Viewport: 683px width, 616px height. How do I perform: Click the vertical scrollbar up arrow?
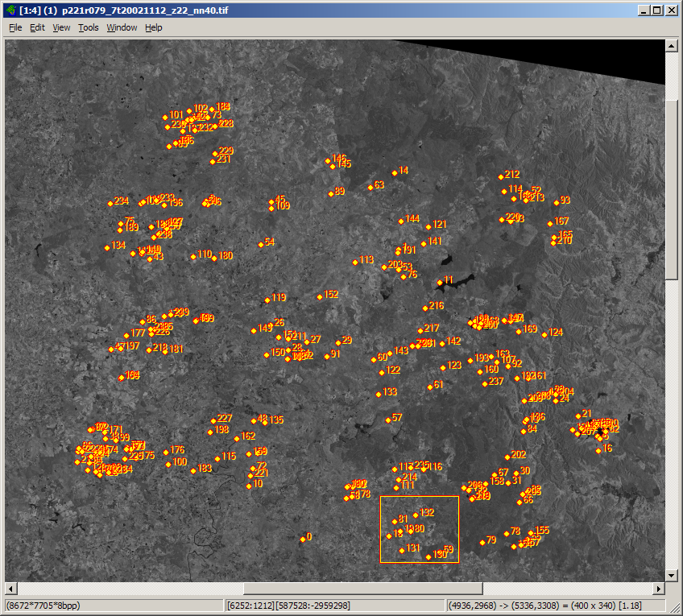tap(672, 47)
